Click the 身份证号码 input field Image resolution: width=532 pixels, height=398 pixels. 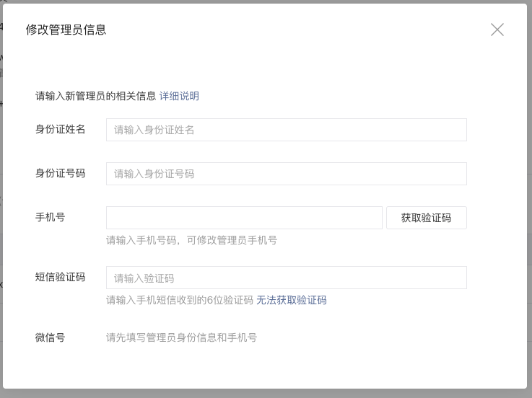[287, 174]
